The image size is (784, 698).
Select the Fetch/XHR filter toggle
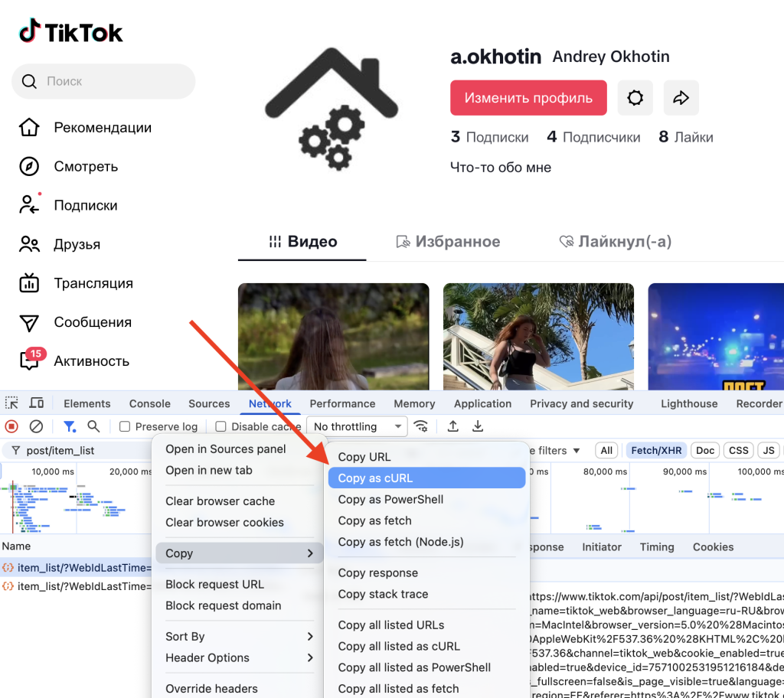[655, 451]
